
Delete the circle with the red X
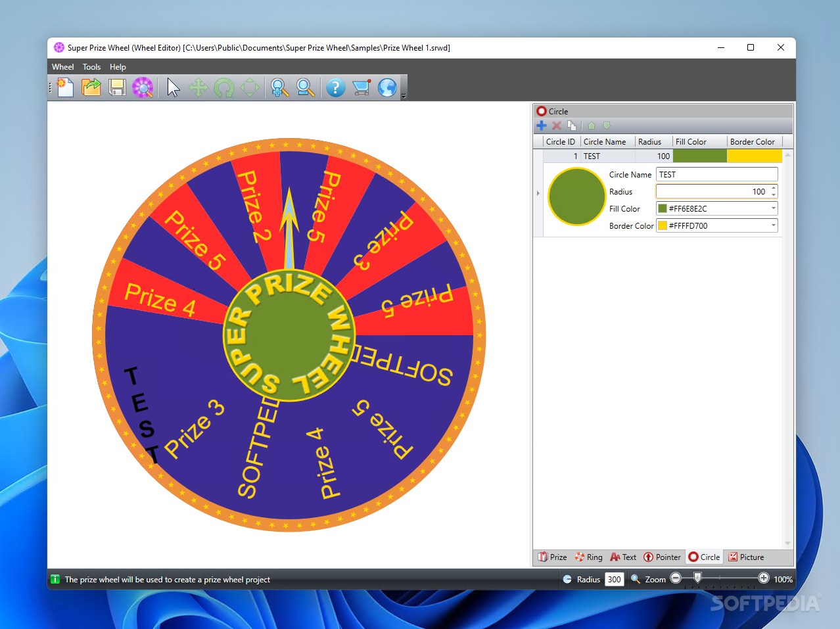pyautogui.click(x=557, y=126)
